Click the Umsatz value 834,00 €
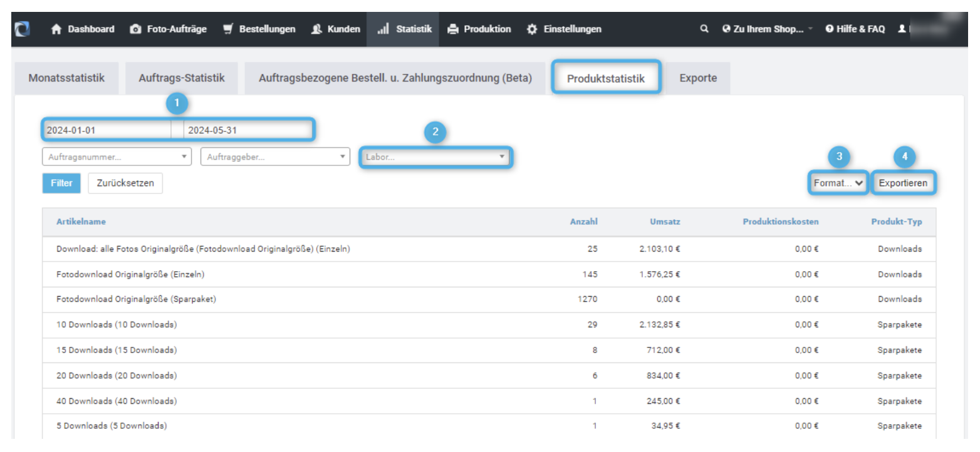 coord(664,376)
